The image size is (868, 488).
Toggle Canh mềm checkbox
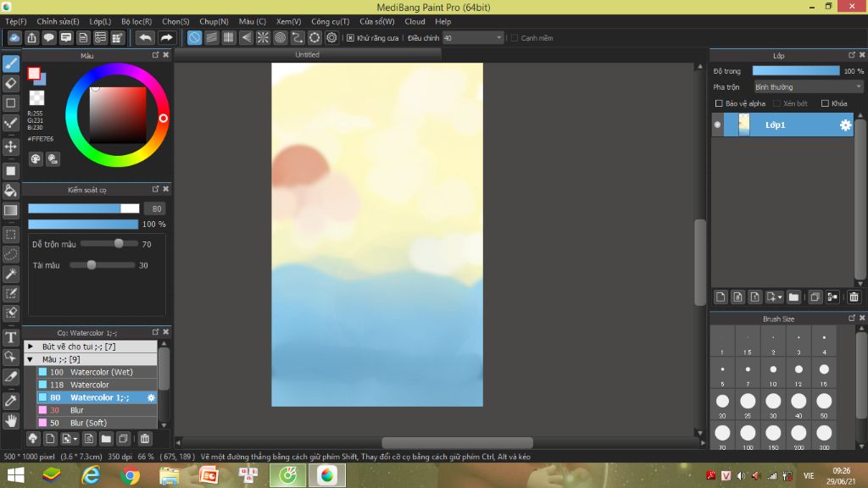tap(515, 38)
